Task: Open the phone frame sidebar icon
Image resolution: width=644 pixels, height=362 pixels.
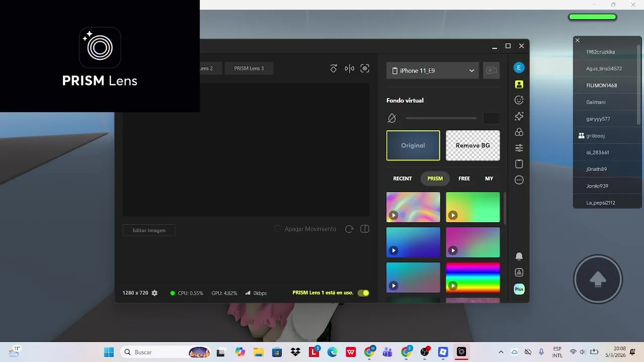Action: (519, 164)
